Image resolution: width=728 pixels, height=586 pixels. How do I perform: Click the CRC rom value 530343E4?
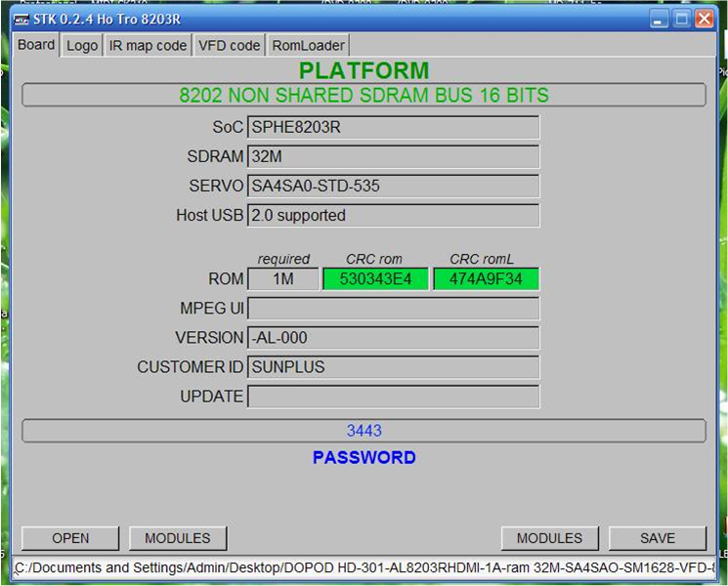(375, 279)
